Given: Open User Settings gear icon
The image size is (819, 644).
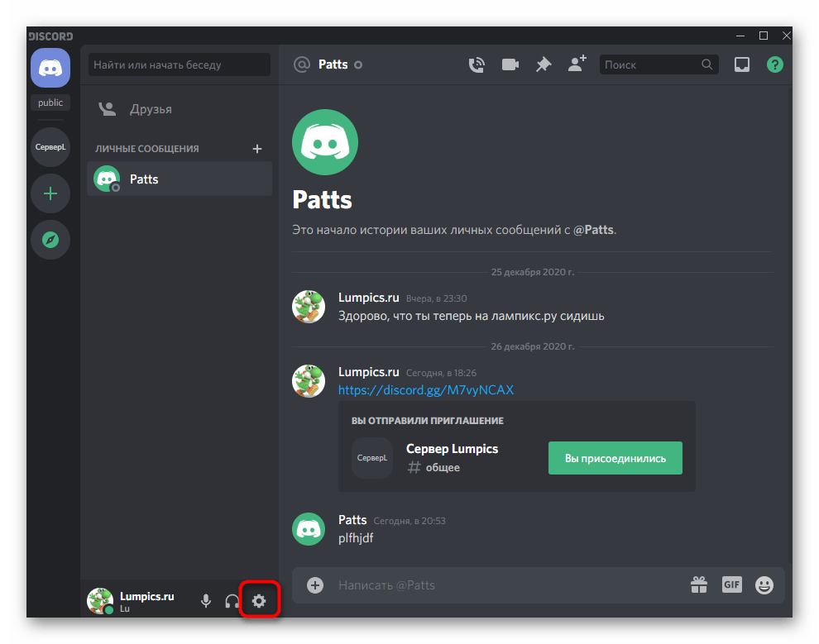Looking at the screenshot, I should 259,601.
